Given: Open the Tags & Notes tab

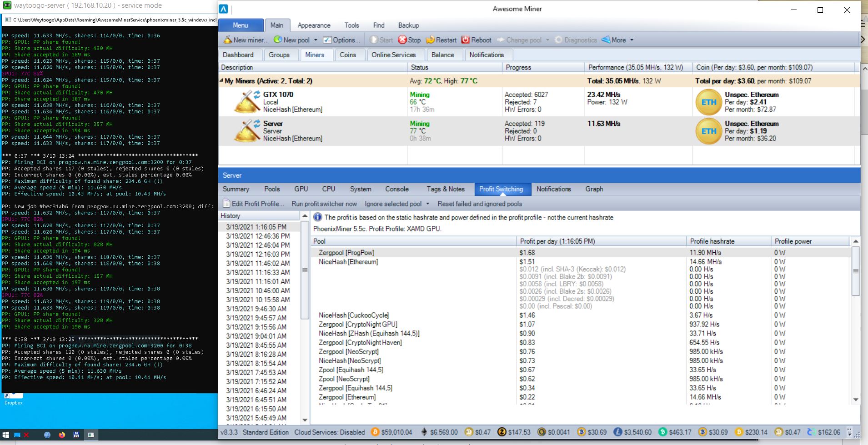Looking at the screenshot, I should point(446,189).
